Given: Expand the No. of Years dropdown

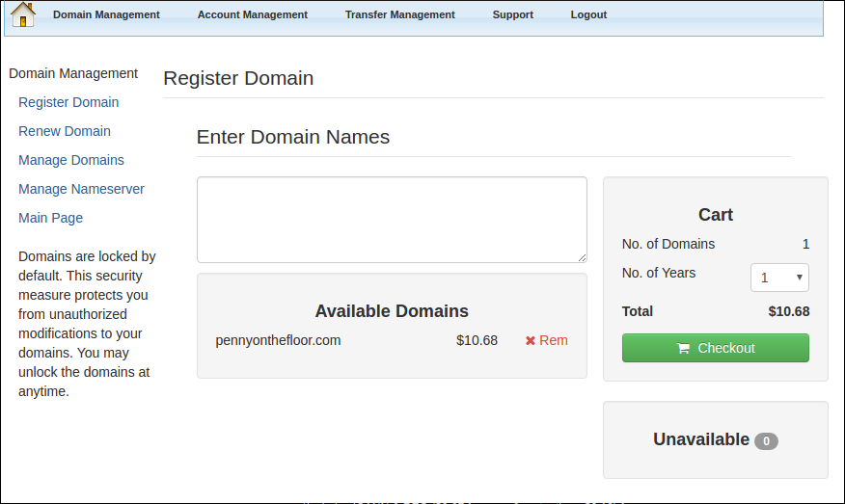Looking at the screenshot, I should click(x=779, y=278).
